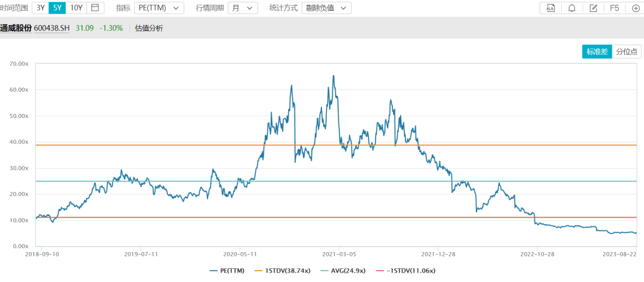Switch chart to 分位点 mode
Viewport: 644px width, 282px height.
[x=627, y=52]
